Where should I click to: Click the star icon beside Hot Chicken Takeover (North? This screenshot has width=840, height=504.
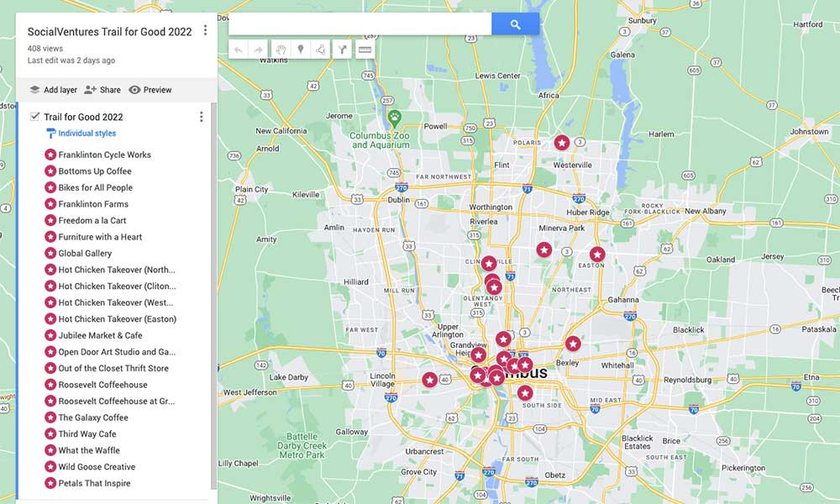50,270
